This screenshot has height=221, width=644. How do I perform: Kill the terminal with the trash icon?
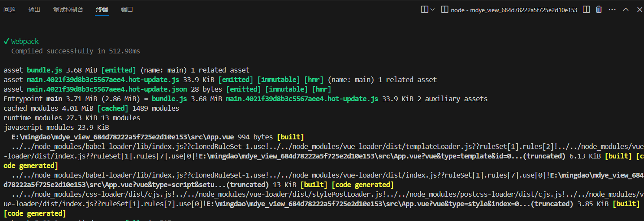[599, 10]
